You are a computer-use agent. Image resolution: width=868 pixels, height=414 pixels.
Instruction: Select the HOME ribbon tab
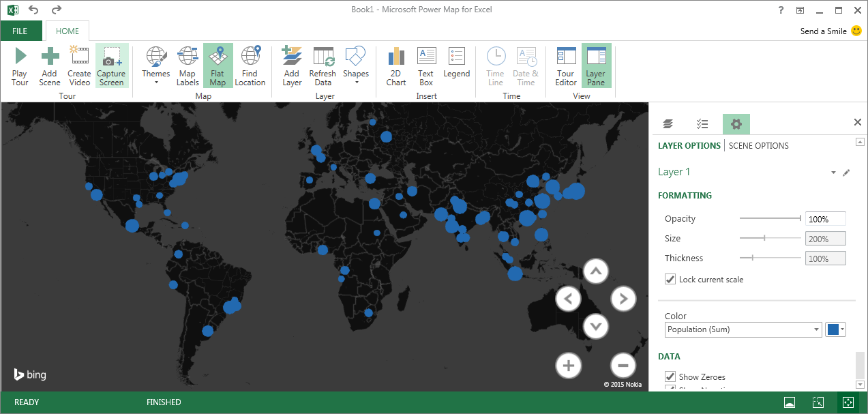68,31
